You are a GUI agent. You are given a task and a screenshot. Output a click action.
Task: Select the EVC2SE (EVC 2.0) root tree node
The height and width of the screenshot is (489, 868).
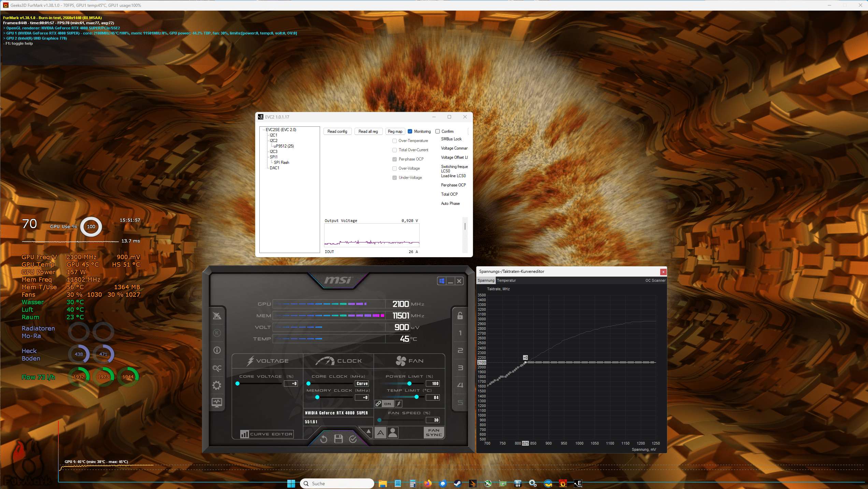pyautogui.click(x=281, y=130)
